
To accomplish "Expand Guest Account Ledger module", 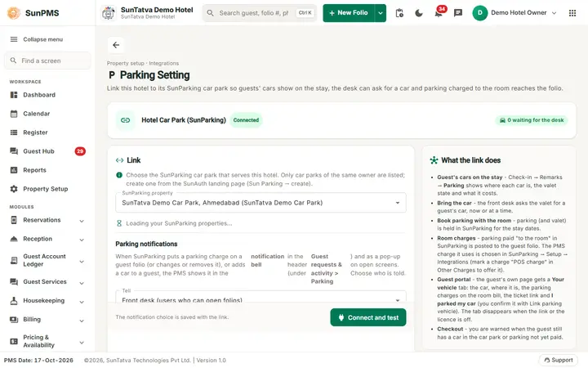I will point(82,262).
